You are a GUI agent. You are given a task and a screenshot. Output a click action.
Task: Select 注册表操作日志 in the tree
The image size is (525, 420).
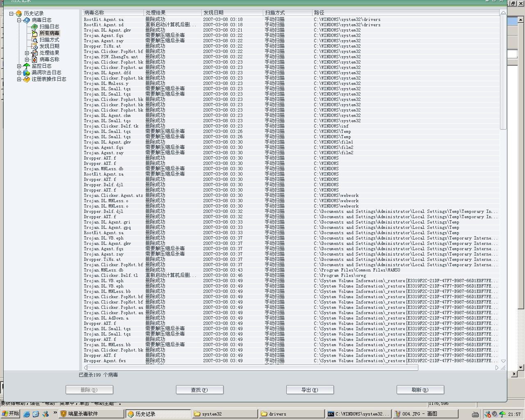(x=49, y=79)
